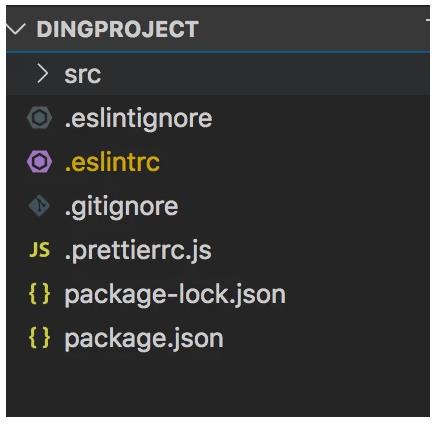This screenshot has width=441, height=426.
Task: Open the package-lock.json file
Action: coord(175,295)
